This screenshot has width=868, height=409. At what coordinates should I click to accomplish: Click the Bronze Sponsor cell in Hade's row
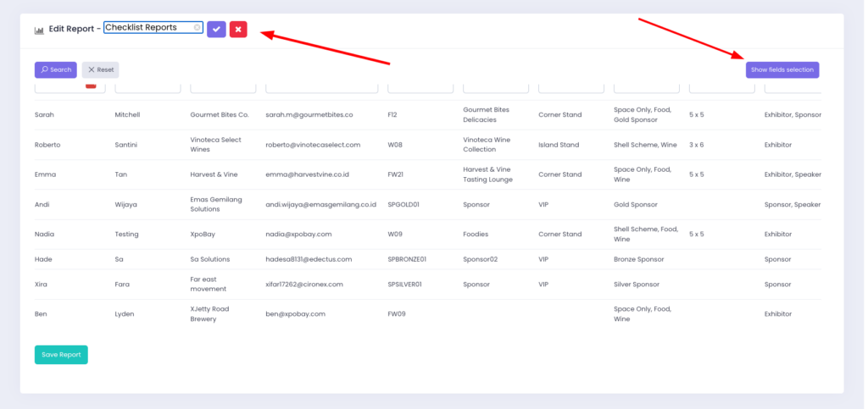pyautogui.click(x=638, y=259)
